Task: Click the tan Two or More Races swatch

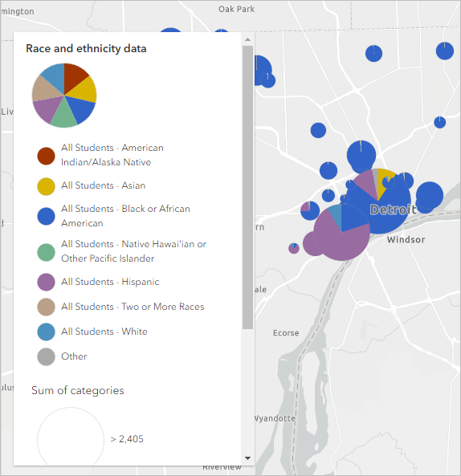Action: pos(46,307)
